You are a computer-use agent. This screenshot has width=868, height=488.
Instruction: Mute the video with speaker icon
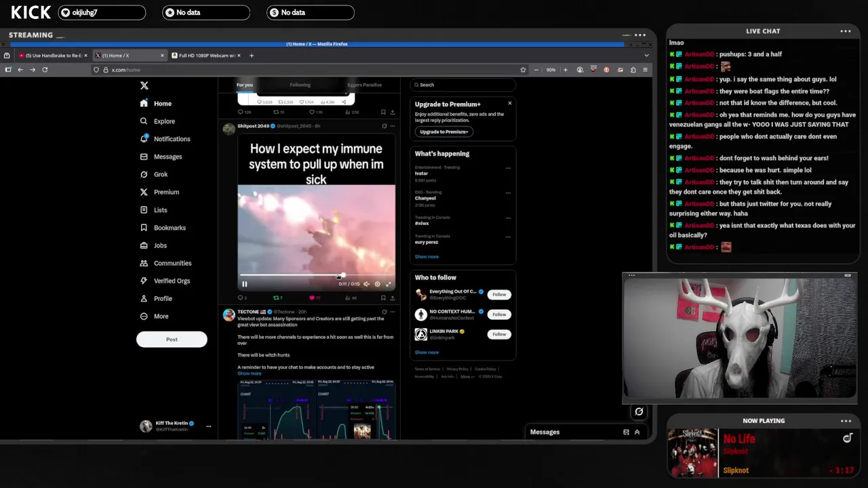[x=366, y=284]
